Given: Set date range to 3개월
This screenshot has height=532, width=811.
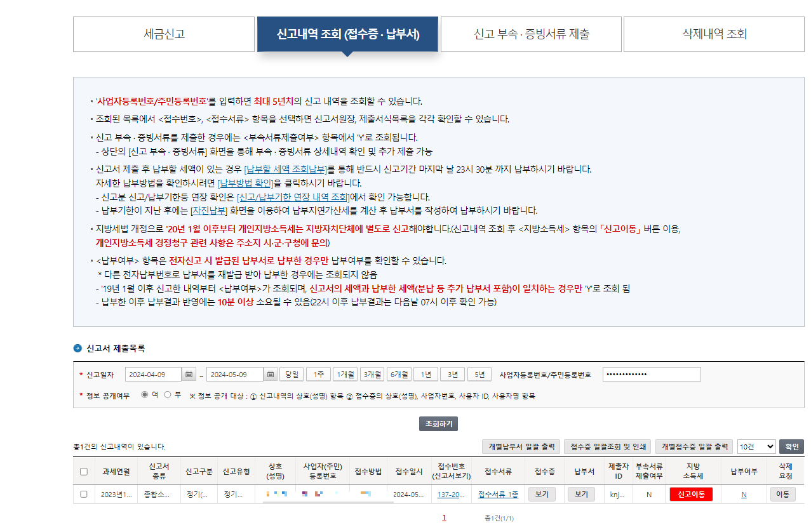Looking at the screenshot, I should point(372,375).
